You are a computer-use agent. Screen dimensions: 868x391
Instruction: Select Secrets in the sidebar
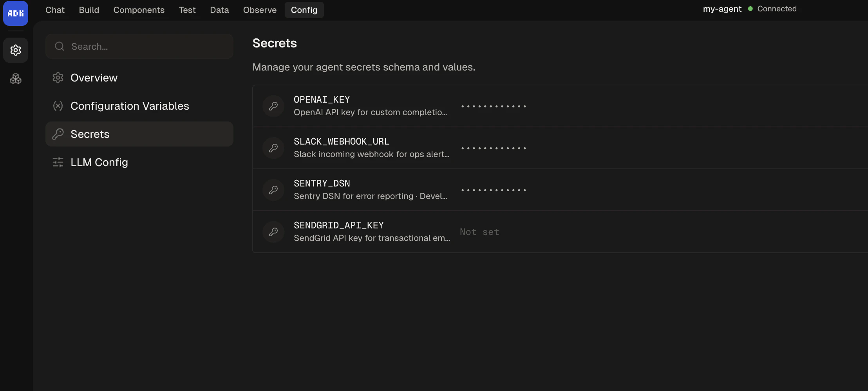click(x=90, y=134)
